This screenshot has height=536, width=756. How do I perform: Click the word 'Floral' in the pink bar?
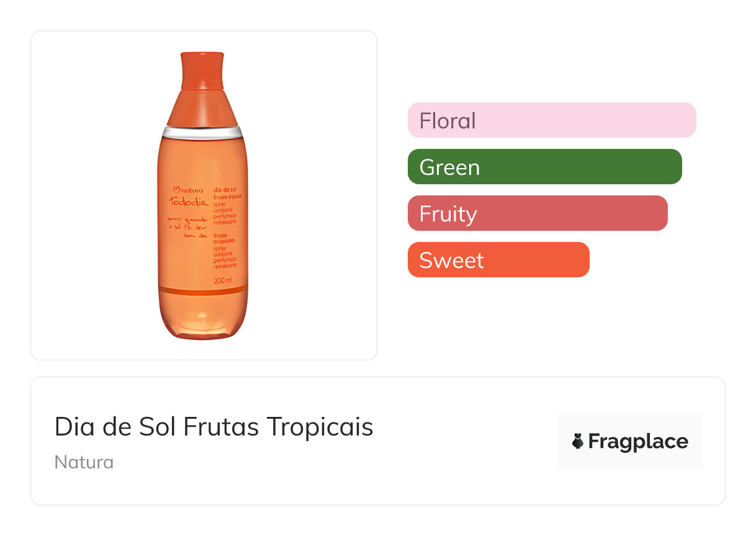(448, 120)
